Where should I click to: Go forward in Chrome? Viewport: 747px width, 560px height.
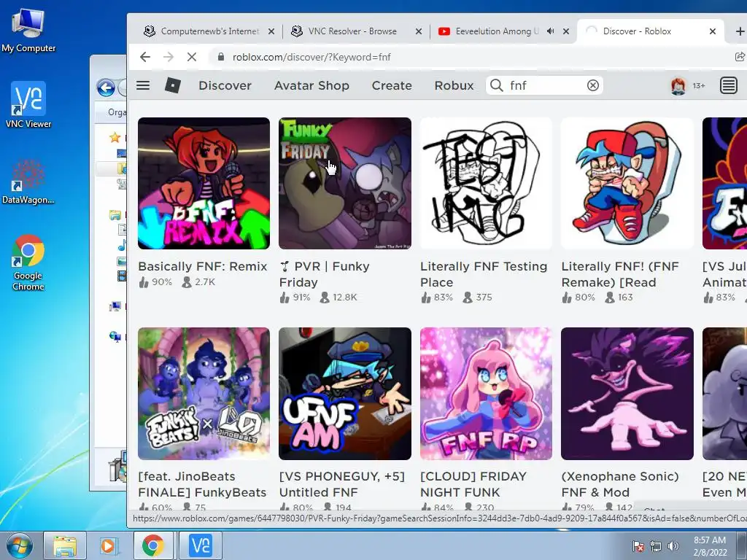pyautogui.click(x=169, y=57)
